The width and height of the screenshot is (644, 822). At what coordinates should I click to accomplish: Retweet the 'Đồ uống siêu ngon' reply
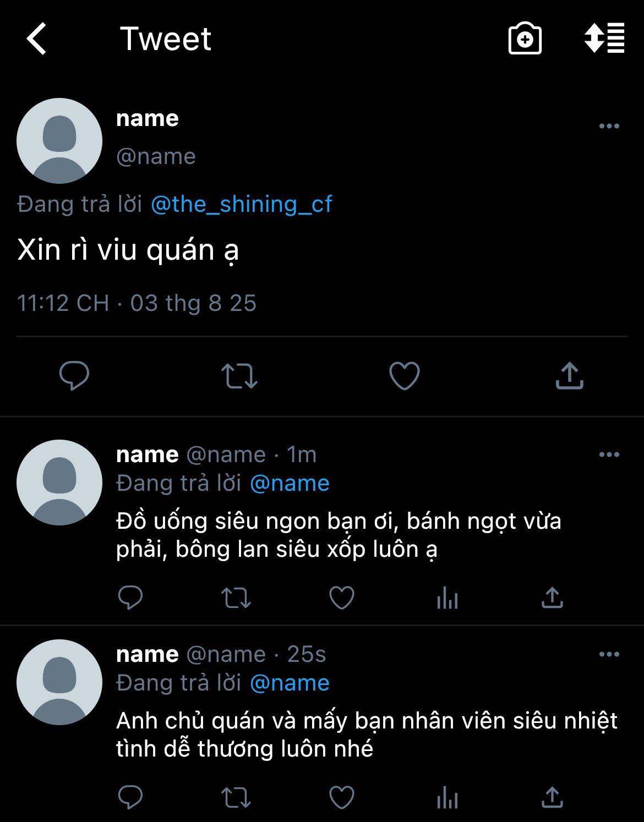236,598
